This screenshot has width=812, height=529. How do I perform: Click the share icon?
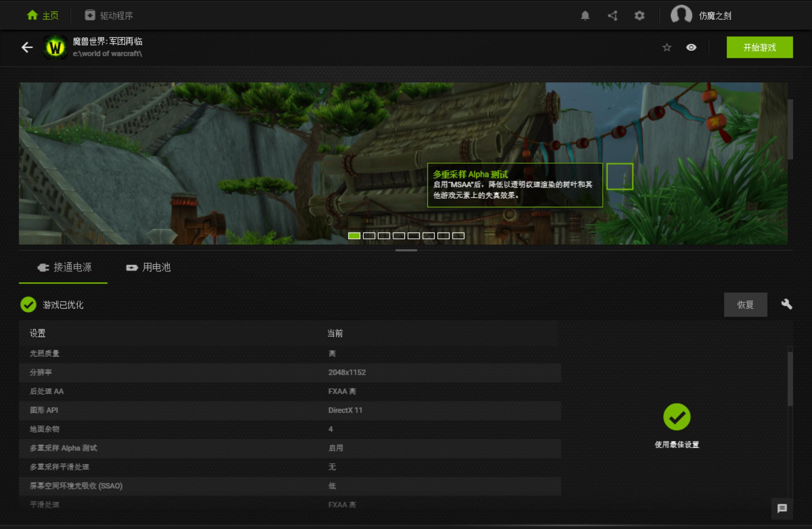(612, 16)
